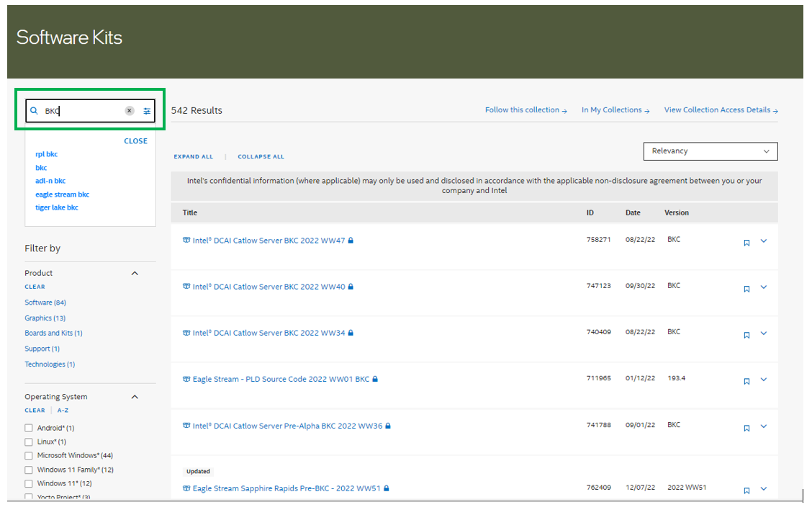Click the Follow this collection link
Image resolution: width=812 pixels, height=515 pixels.
click(x=525, y=110)
